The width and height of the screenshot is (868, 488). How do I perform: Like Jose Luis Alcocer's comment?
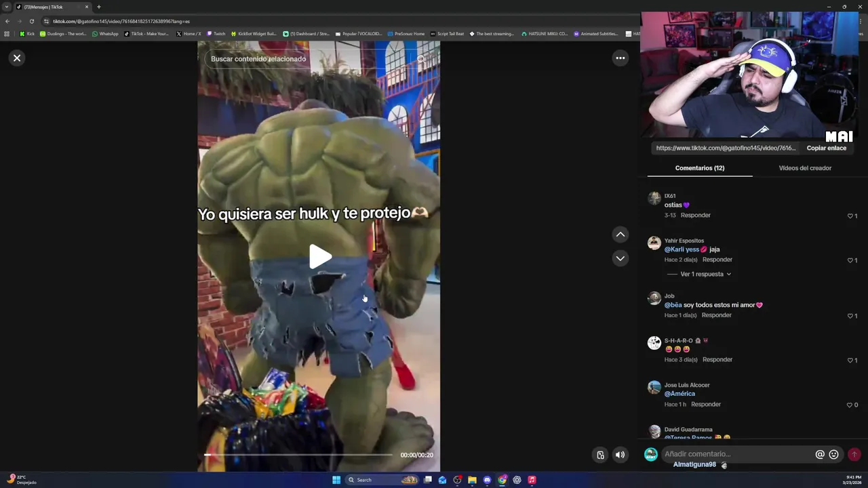(x=850, y=405)
